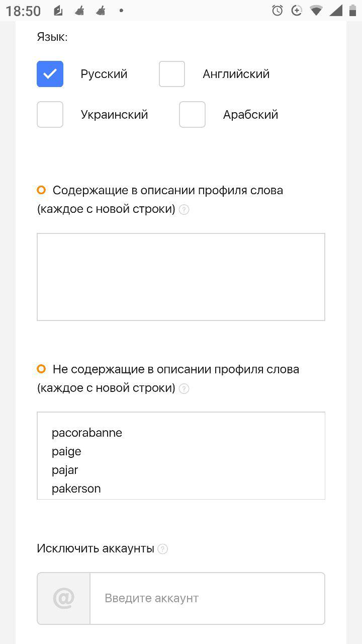Tap the Wi-Fi status bar icon
This screenshot has width=362, height=644.
click(x=316, y=11)
